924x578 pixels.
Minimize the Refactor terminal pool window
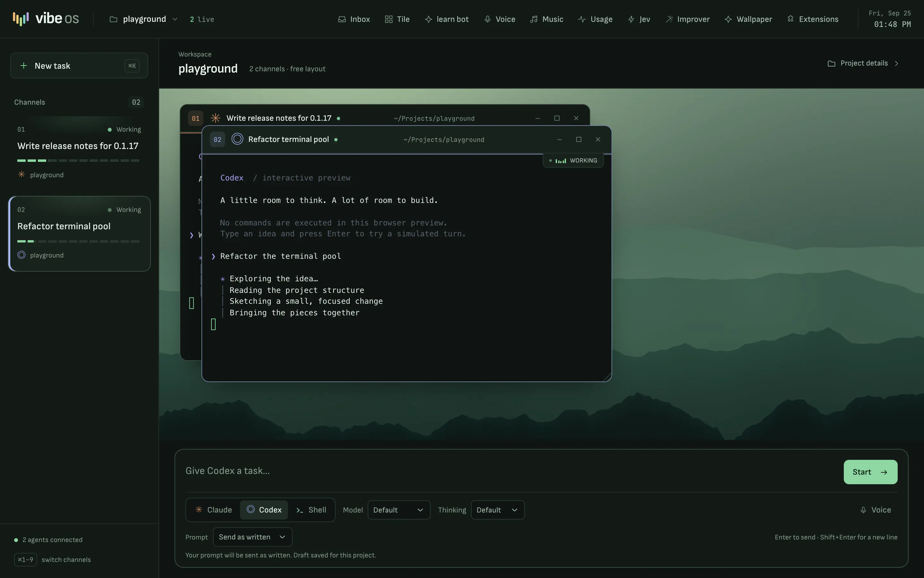click(559, 140)
